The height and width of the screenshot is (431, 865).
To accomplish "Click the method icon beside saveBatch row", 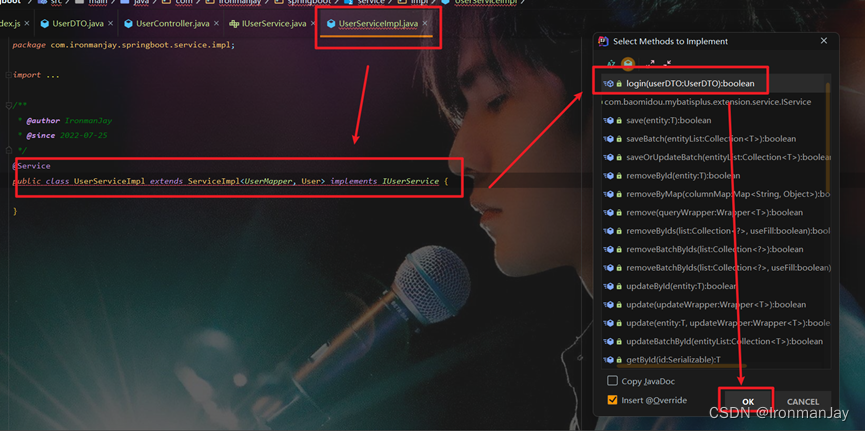I will coord(609,139).
